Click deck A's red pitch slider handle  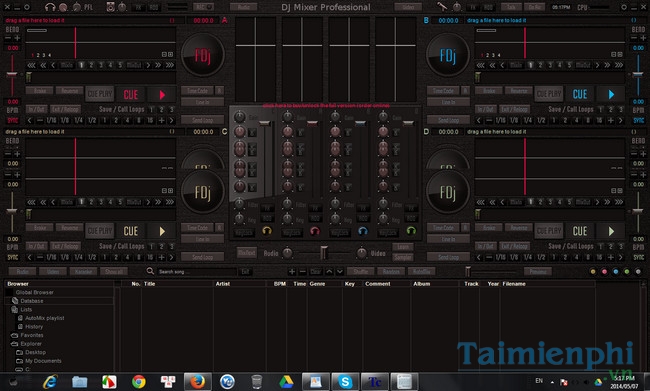coord(12,75)
